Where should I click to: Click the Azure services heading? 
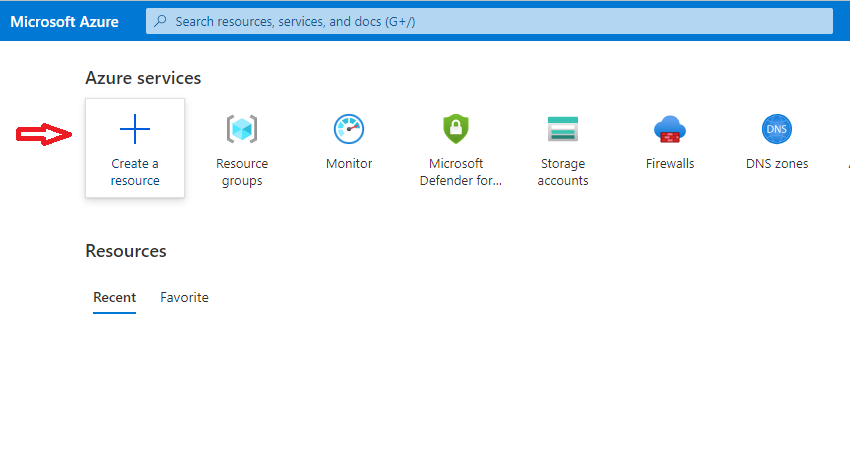(143, 78)
